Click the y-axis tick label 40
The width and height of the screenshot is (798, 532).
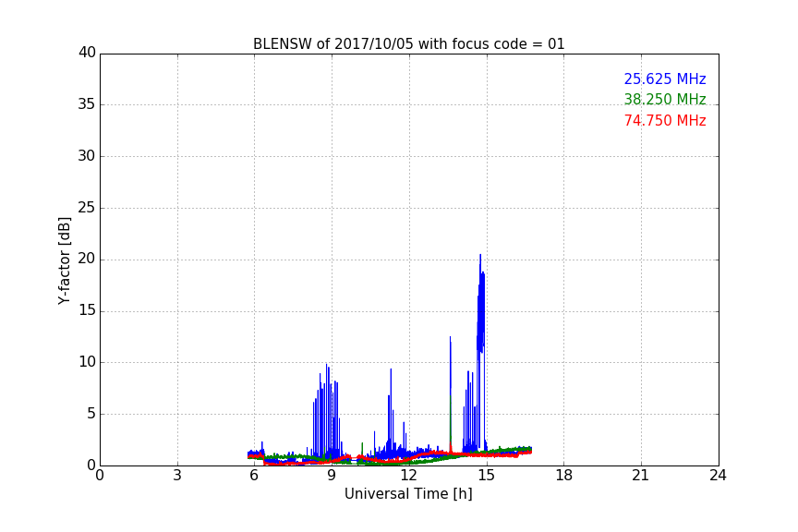(x=87, y=53)
